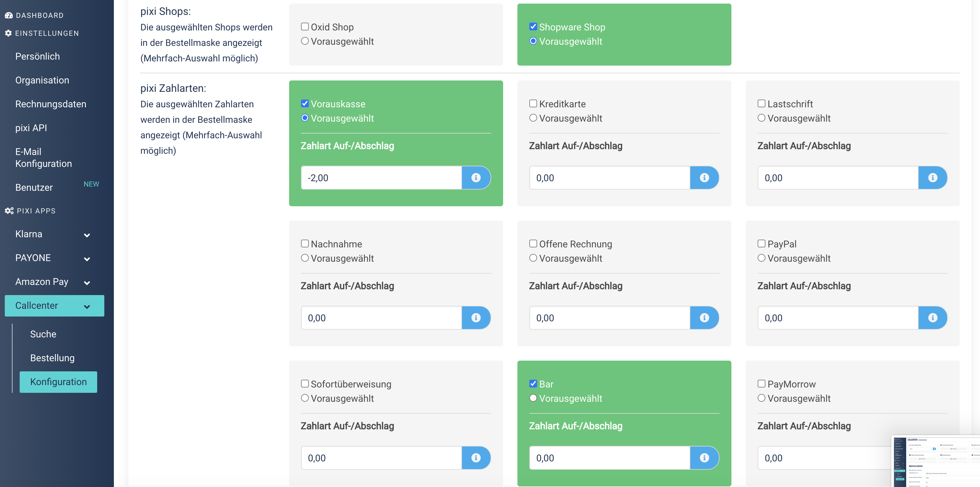Go to the Bestellung callcenter page
This screenshot has width=980, height=487.
click(52, 358)
